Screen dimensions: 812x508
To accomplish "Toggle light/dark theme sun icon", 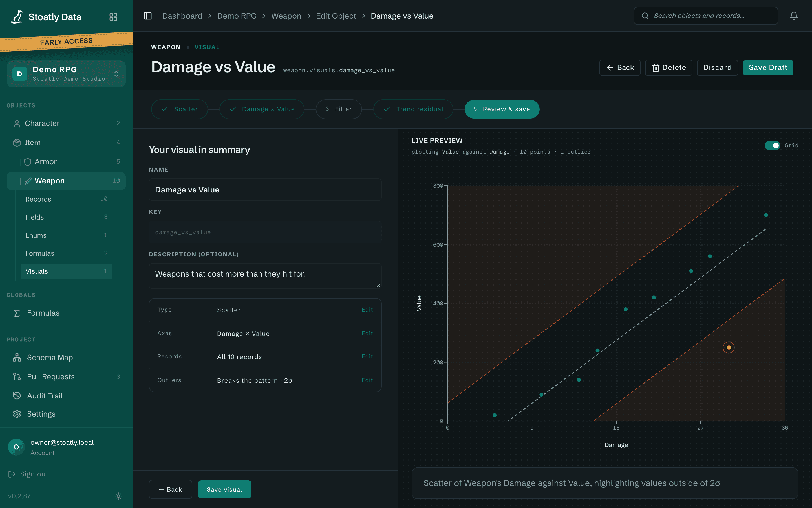I will (118, 496).
